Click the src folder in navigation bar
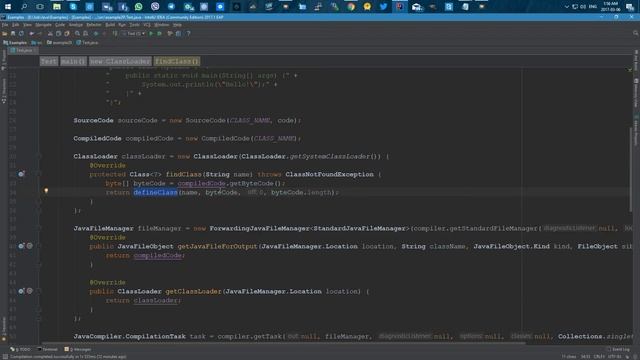Viewport: 640px width, 360px height. 37,42
